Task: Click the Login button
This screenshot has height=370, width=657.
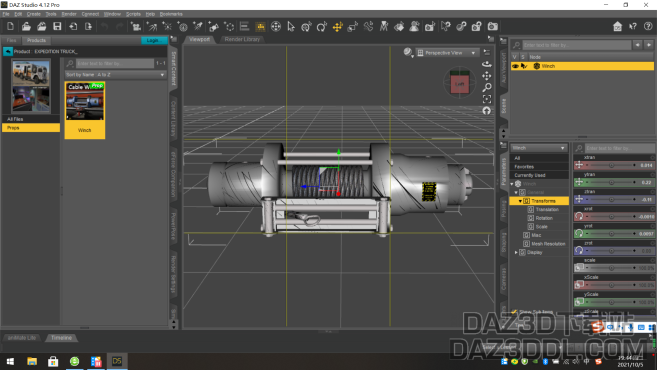Action: click(x=153, y=40)
